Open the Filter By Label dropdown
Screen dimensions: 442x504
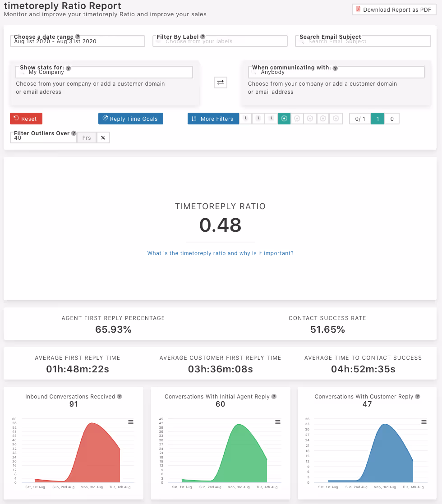coord(220,41)
